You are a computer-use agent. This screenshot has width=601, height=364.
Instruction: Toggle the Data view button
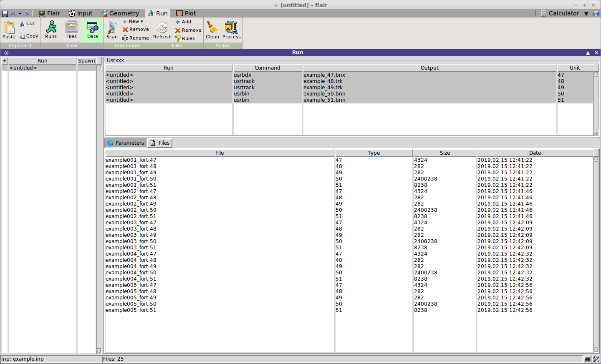[93, 30]
